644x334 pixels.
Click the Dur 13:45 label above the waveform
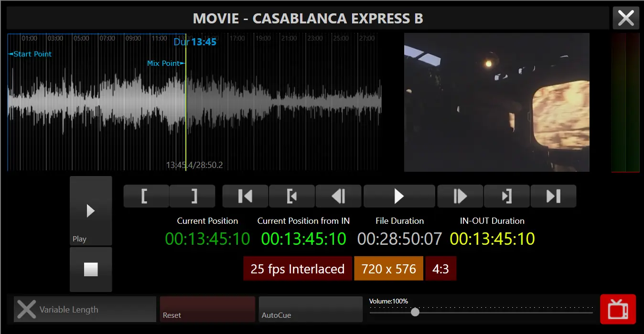click(x=195, y=42)
